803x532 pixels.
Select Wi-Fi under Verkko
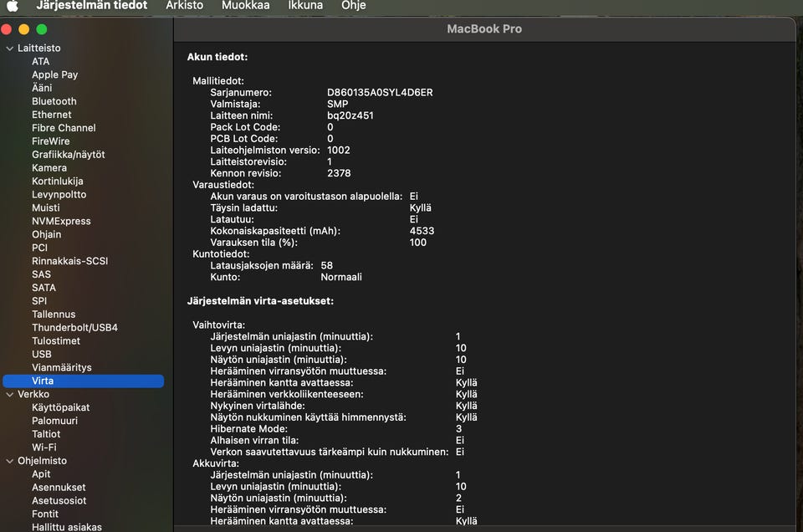pyautogui.click(x=44, y=448)
